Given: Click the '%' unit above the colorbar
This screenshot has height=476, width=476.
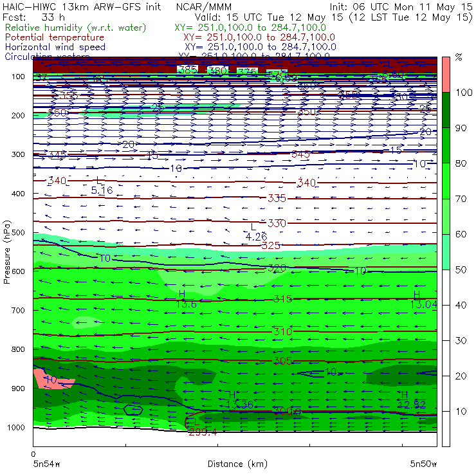Looking at the screenshot, I should tap(459, 57).
